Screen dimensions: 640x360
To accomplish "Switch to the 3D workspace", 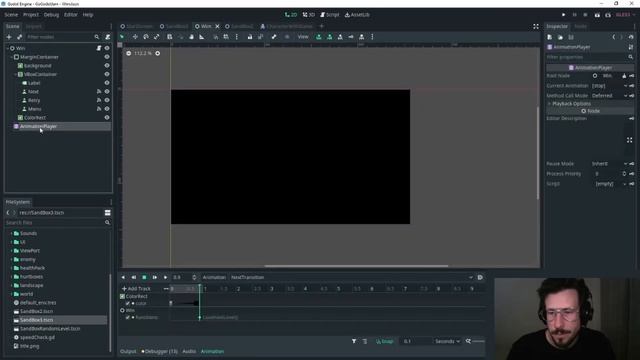I will click(x=309, y=15).
